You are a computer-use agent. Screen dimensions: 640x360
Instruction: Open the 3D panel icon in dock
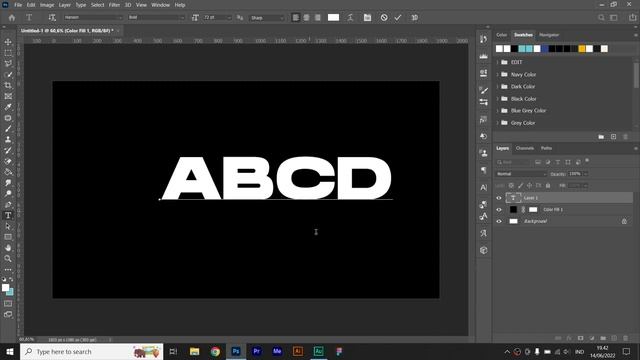pyautogui.click(x=484, y=250)
